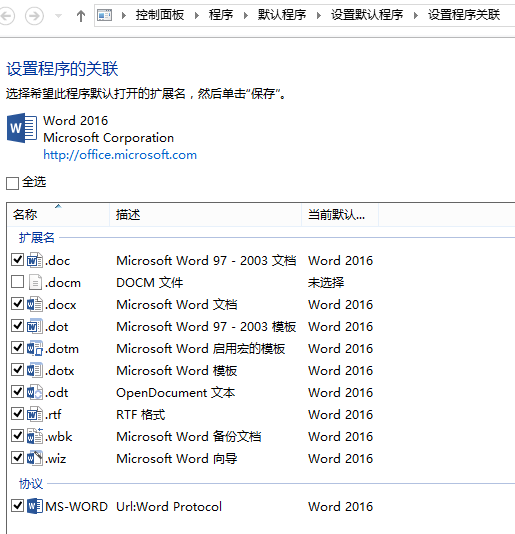
Task: Open 设置默认程序 breadcrumb
Action: click(x=367, y=15)
